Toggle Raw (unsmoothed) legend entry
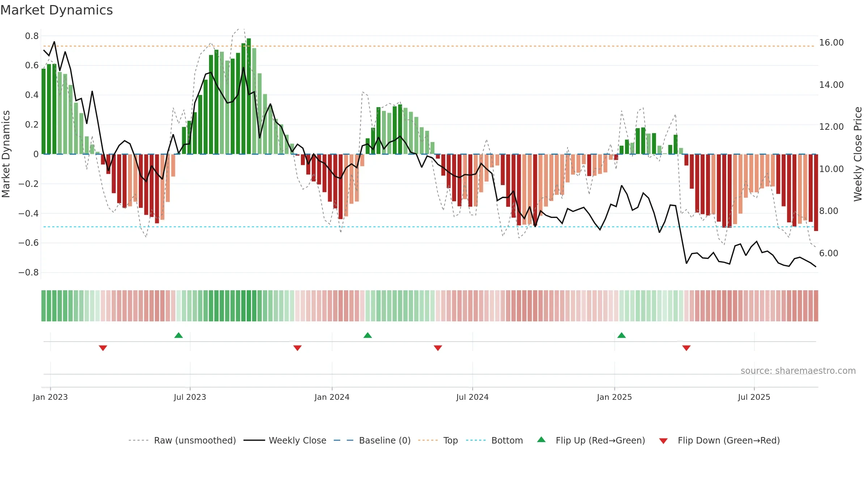The image size is (868, 488). click(182, 440)
